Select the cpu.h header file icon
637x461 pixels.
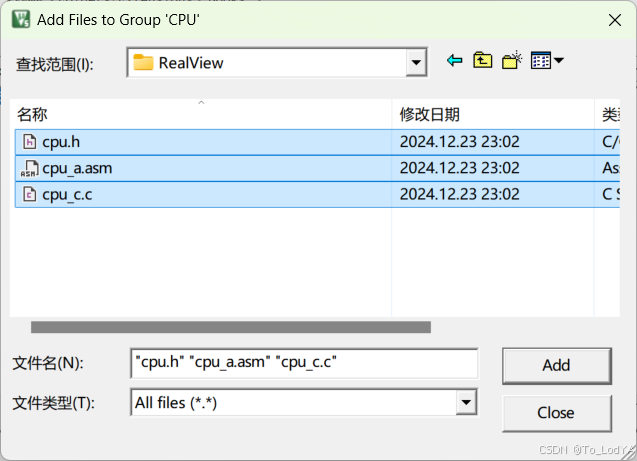point(29,142)
